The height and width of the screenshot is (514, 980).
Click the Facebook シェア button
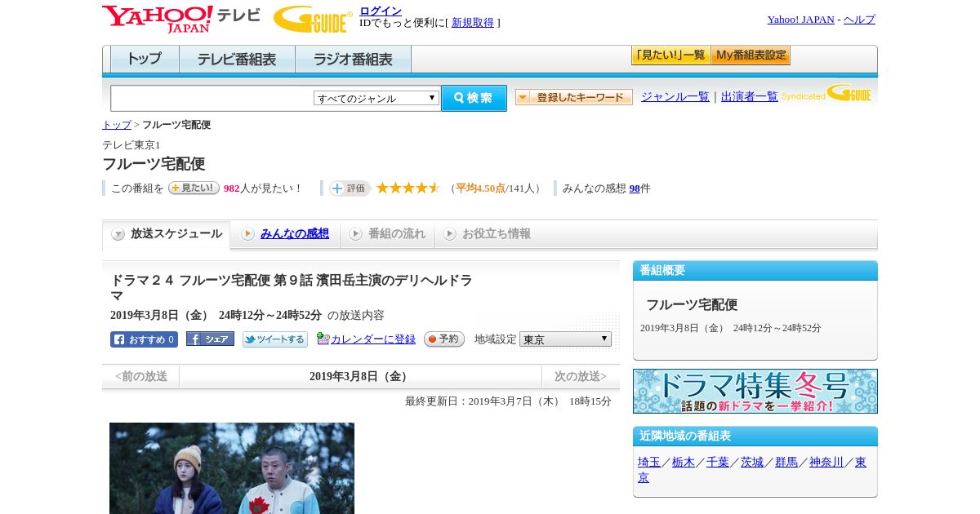point(210,339)
